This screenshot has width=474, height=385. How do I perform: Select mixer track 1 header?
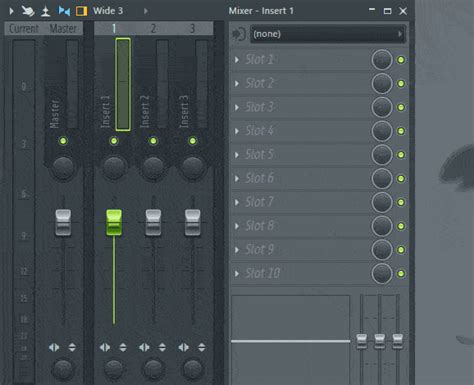point(114,29)
